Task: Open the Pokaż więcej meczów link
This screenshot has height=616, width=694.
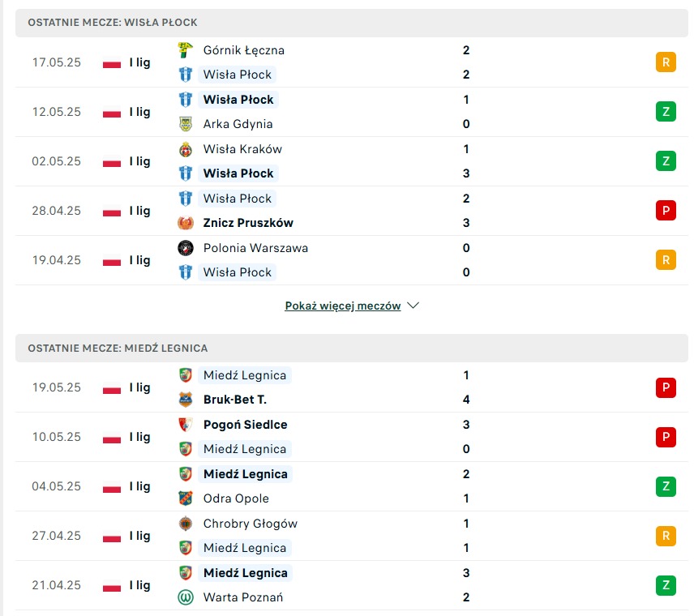Action: tap(343, 306)
